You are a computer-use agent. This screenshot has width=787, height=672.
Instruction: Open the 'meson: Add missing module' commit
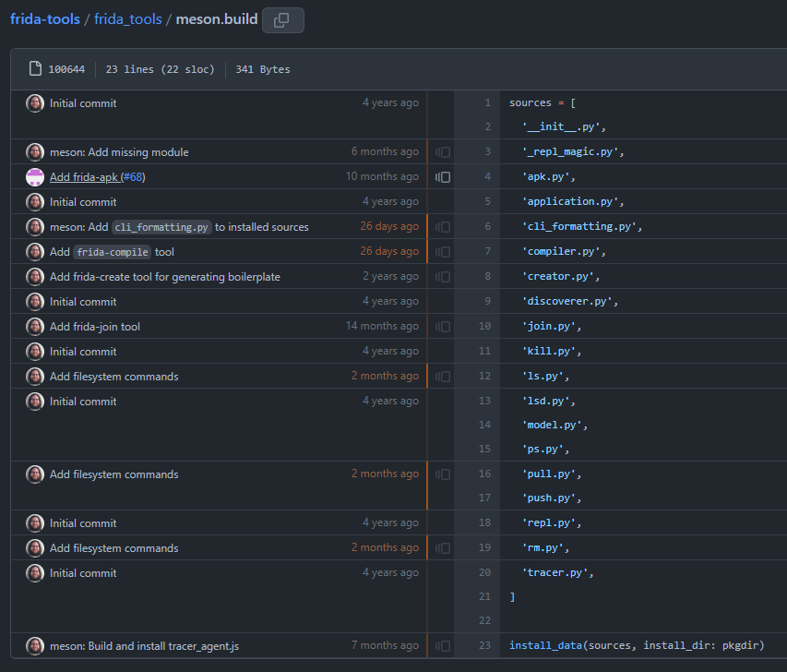click(119, 152)
